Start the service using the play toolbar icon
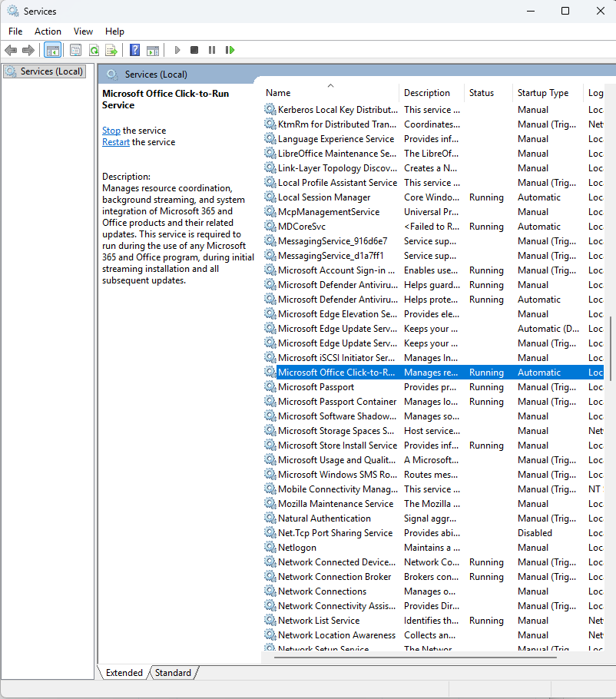This screenshot has width=616, height=699. [177, 50]
